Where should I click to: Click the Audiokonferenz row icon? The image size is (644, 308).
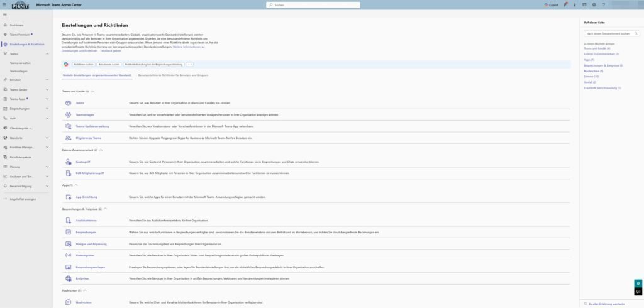(69, 221)
